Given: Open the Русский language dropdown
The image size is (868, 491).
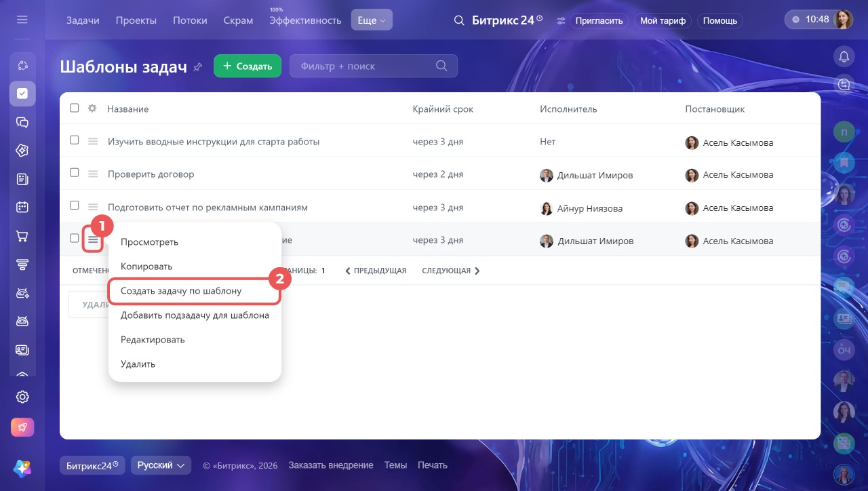Looking at the screenshot, I should (161, 465).
